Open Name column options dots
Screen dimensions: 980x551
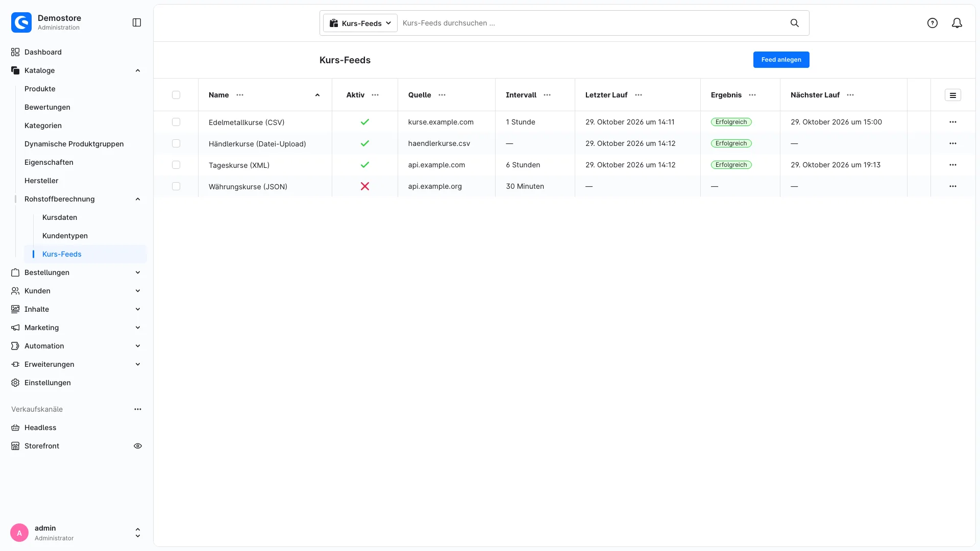pos(240,95)
